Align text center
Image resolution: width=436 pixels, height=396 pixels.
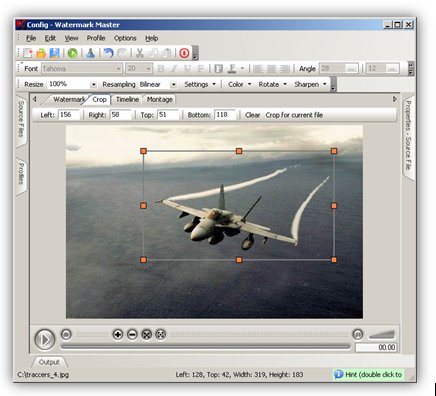click(x=271, y=69)
